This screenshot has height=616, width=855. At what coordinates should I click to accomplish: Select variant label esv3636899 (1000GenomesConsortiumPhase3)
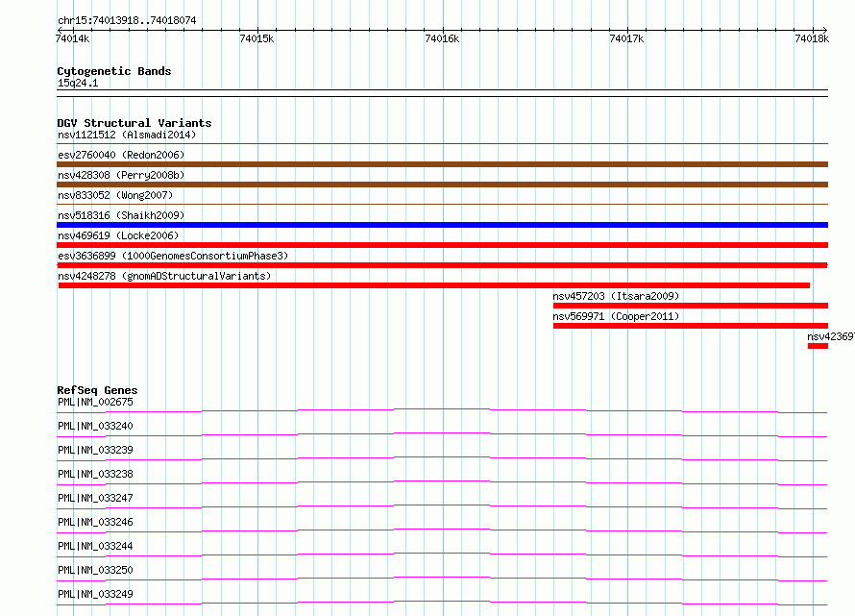pos(173,256)
